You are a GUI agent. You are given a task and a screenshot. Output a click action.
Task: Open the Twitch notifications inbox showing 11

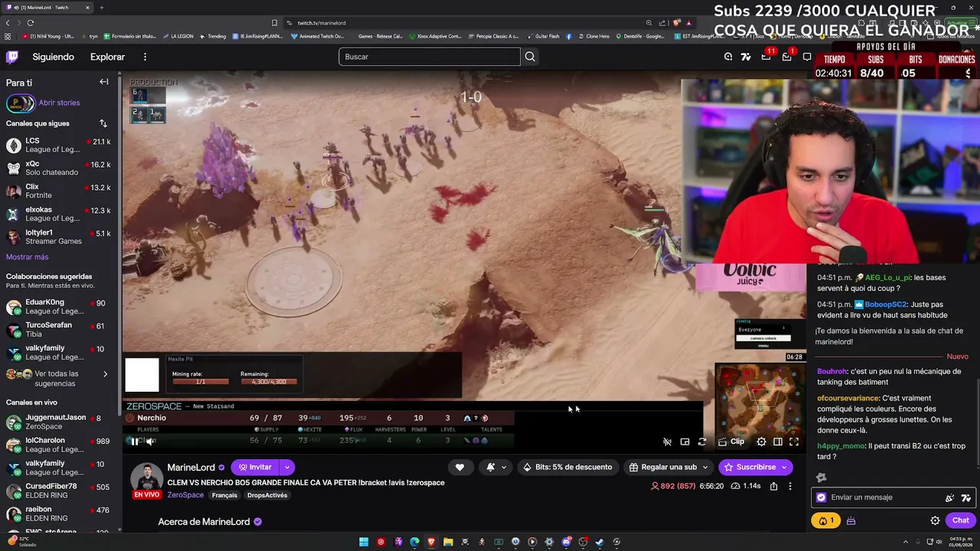766,57
